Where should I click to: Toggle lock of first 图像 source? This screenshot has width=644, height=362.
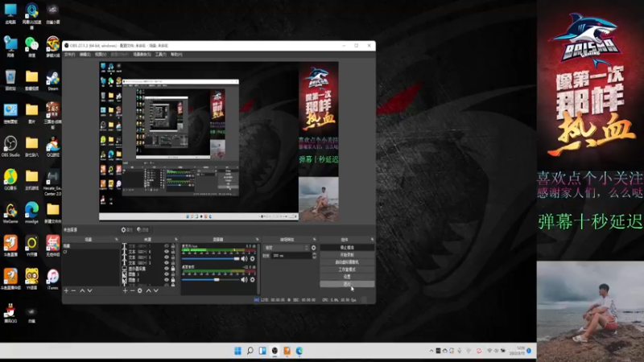point(173,274)
